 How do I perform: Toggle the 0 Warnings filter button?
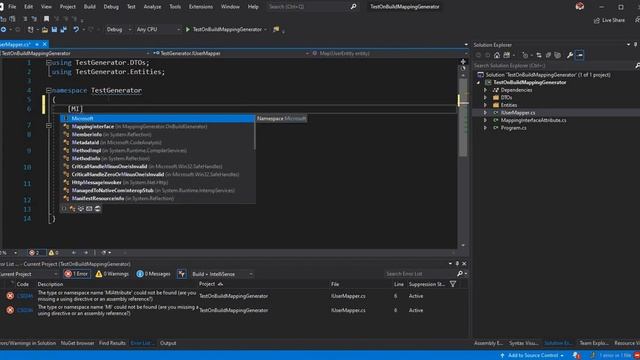[112, 274]
